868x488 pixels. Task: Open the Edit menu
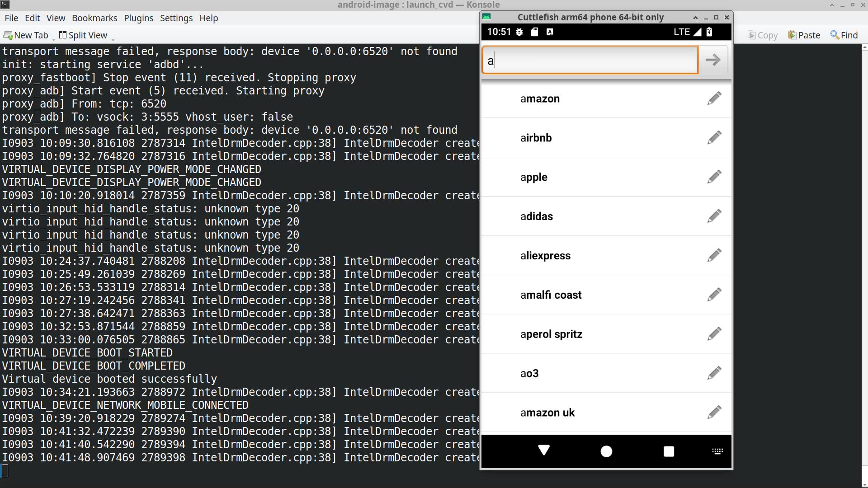tap(33, 18)
